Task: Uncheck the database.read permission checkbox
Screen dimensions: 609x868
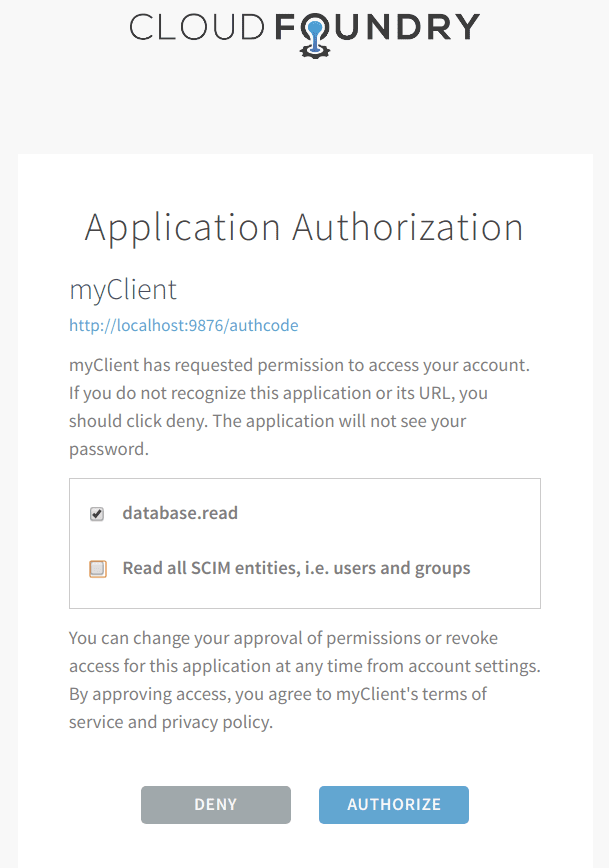Action: pos(97,514)
